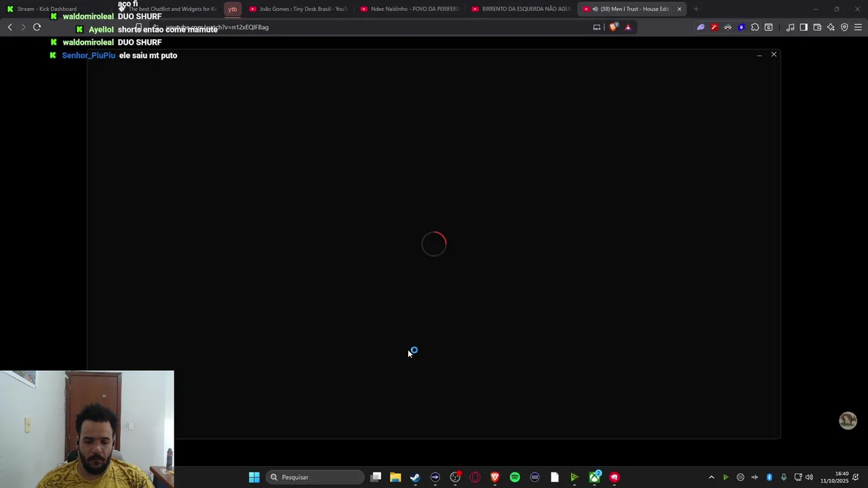Open the Brave Wallet icon

(x=817, y=27)
